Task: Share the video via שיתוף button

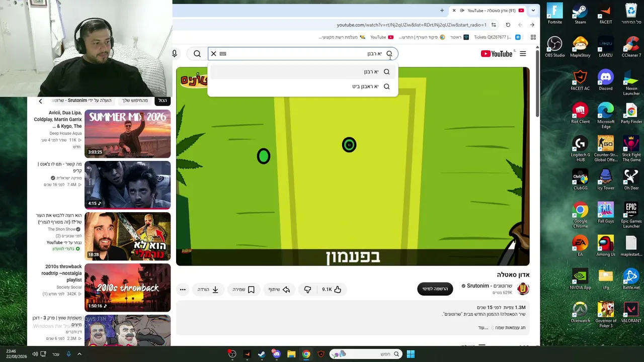Action: (x=279, y=290)
